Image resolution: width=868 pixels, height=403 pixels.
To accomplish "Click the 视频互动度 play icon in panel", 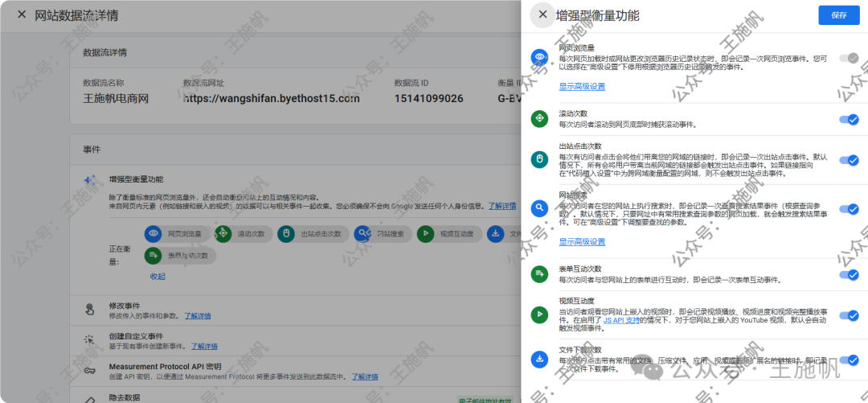I will tap(539, 315).
